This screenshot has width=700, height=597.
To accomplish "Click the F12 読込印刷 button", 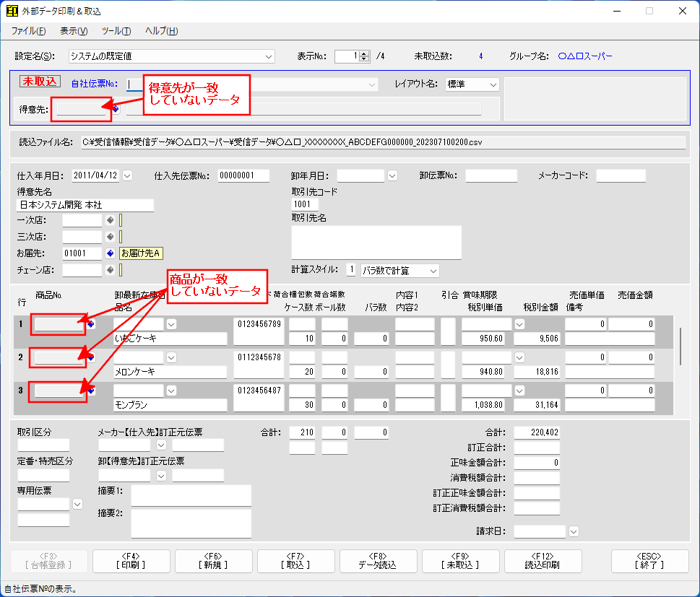I will point(543,561).
